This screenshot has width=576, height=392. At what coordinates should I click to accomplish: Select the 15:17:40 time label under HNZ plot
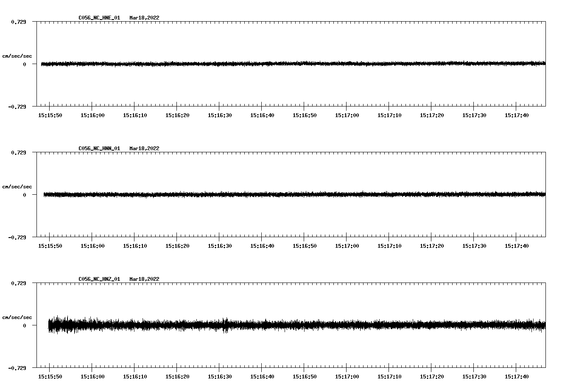517,377
